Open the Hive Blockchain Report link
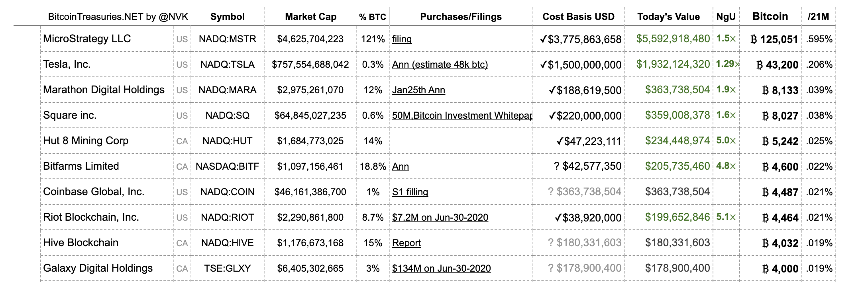The height and width of the screenshot is (282, 868). 406,243
